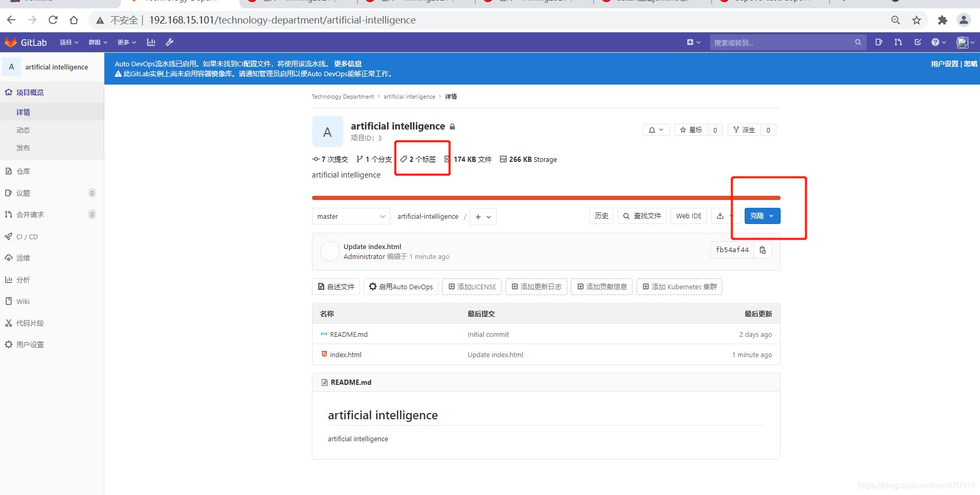The width and height of the screenshot is (980, 495).
Task: Click the browser home icon
Action: pyautogui.click(x=74, y=20)
